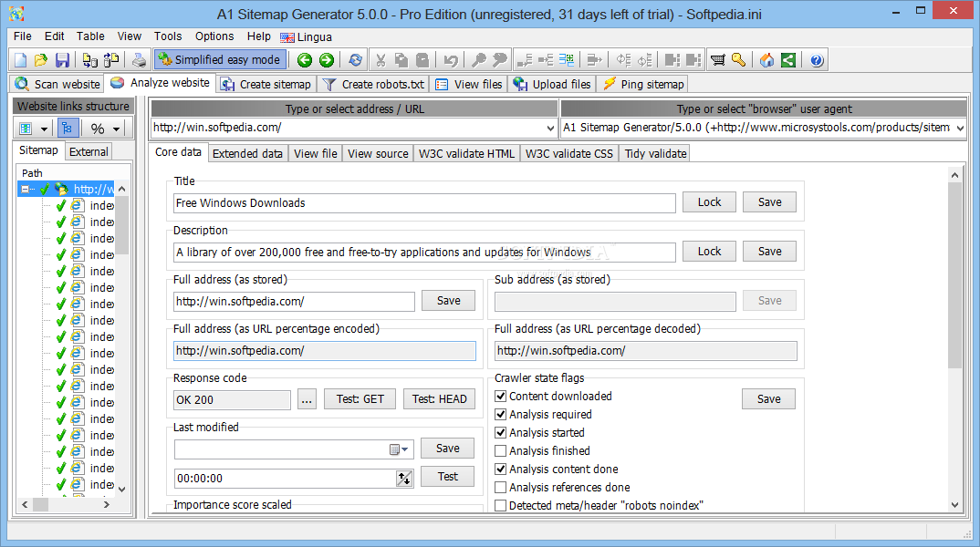Enable Analysis references done checkbox
The width and height of the screenshot is (980, 547).
501,487
